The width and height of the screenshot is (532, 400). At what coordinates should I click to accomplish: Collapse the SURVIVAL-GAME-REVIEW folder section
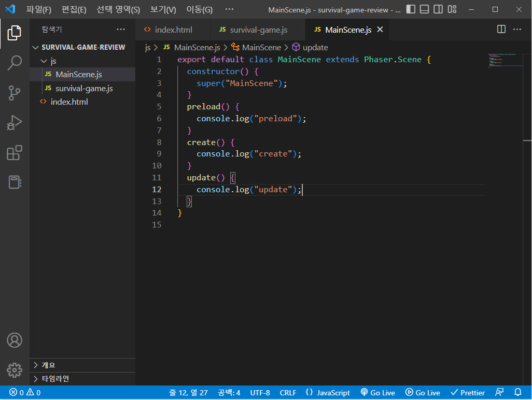(82, 47)
